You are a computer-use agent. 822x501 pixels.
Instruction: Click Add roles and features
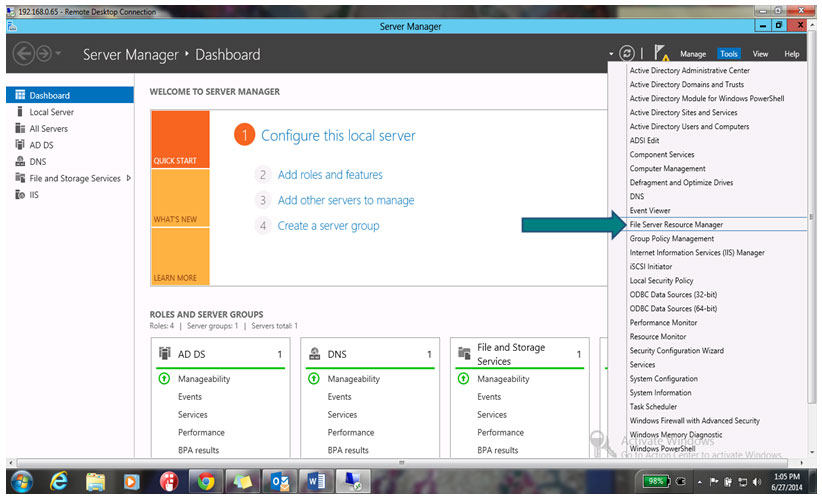click(x=330, y=175)
